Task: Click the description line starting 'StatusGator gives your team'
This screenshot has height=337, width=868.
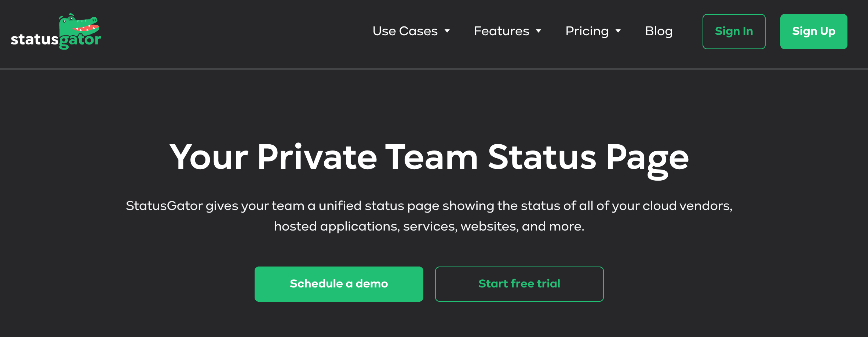Action: click(x=429, y=206)
